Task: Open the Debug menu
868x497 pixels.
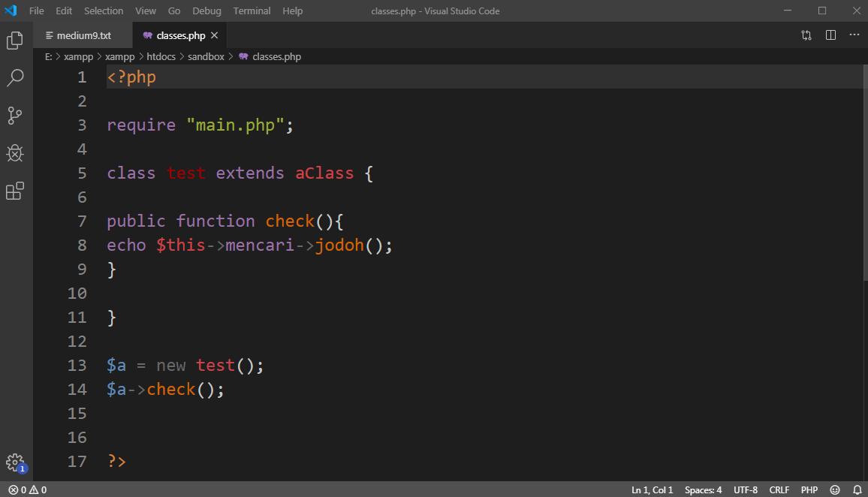Action: click(x=206, y=11)
